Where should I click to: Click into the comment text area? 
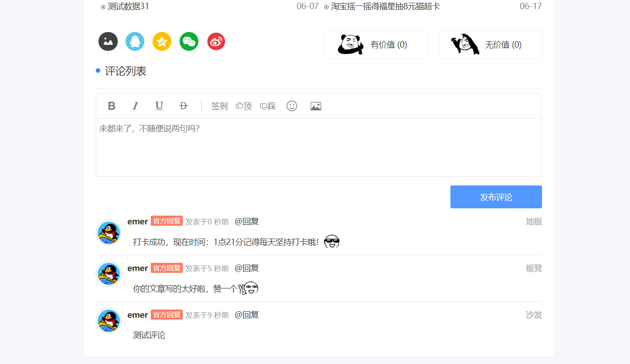318,147
